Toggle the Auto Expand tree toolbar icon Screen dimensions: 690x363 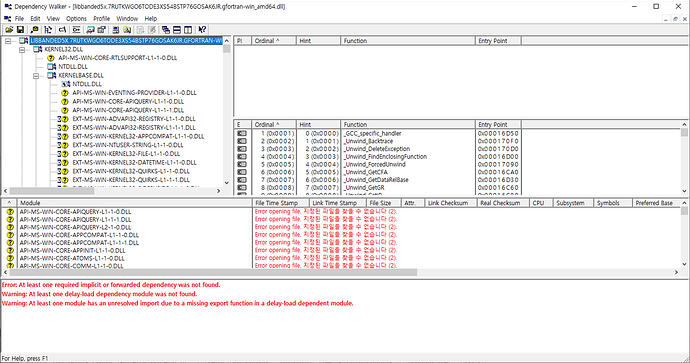48,29
